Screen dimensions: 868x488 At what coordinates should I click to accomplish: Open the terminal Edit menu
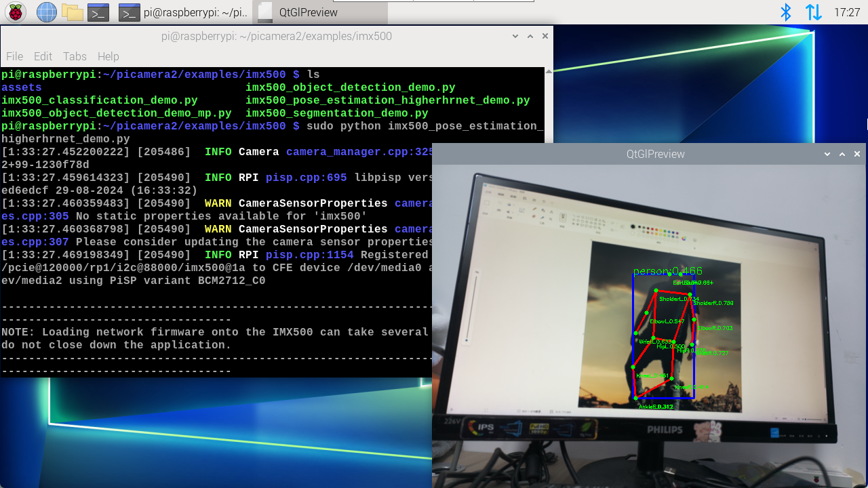pyautogui.click(x=43, y=56)
